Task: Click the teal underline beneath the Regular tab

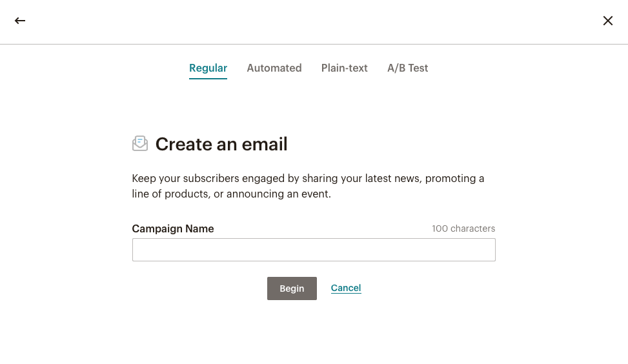Action: (x=208, y=78)
